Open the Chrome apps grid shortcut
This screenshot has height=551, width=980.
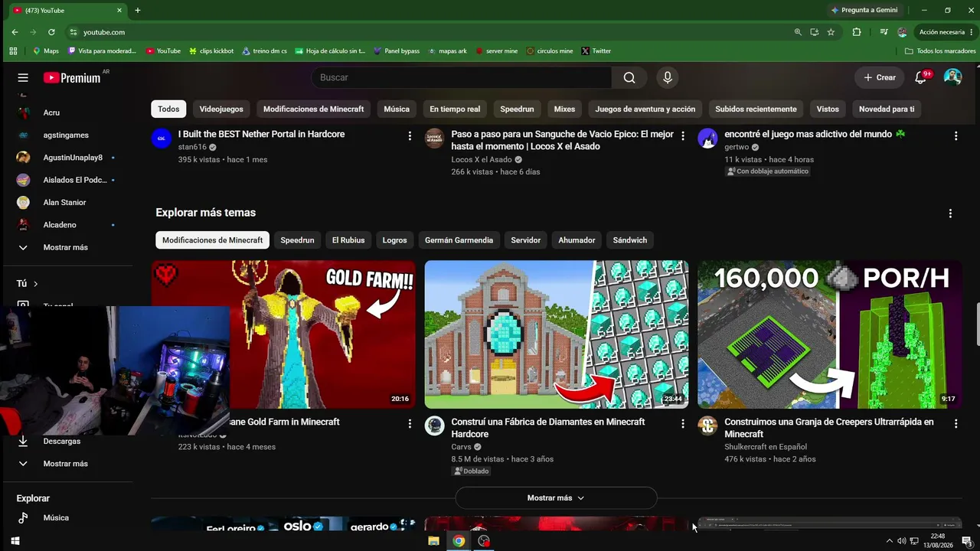13,51
